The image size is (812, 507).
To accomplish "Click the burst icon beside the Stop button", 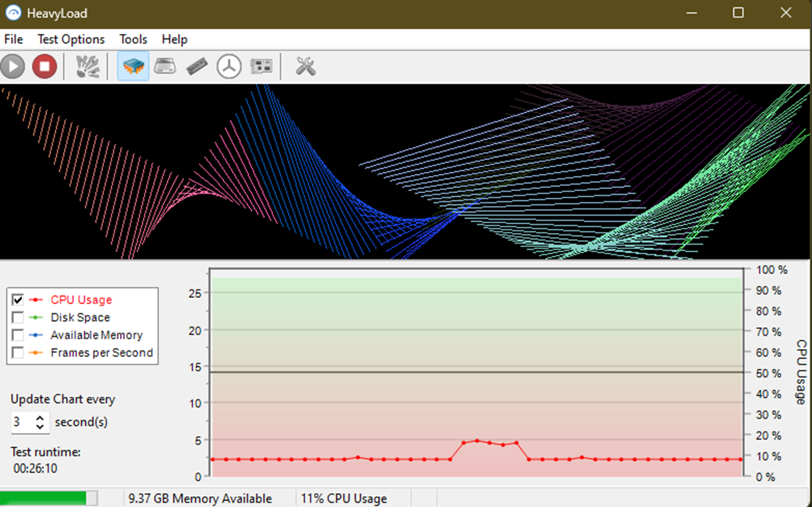I will click(x=88, y=66).
